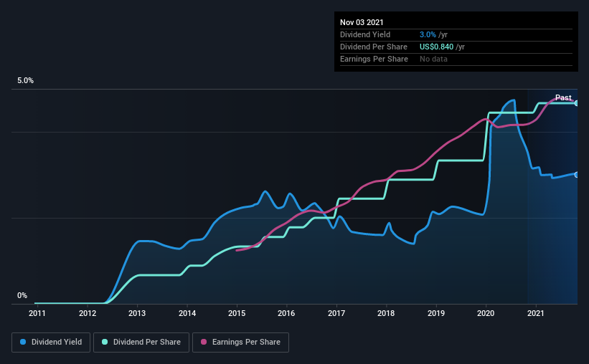Select the teal endpoint marker on Dividend Per Share line

(577, 103)
